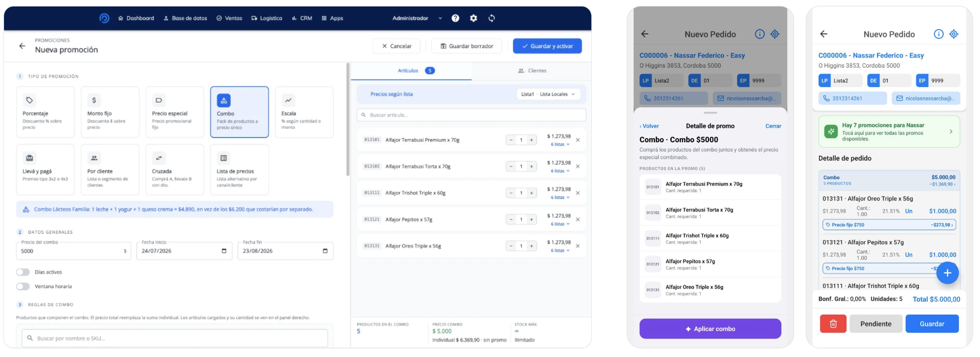Remove Alfajor Terrabusi Premium x 70g from combo

point(577,140)
